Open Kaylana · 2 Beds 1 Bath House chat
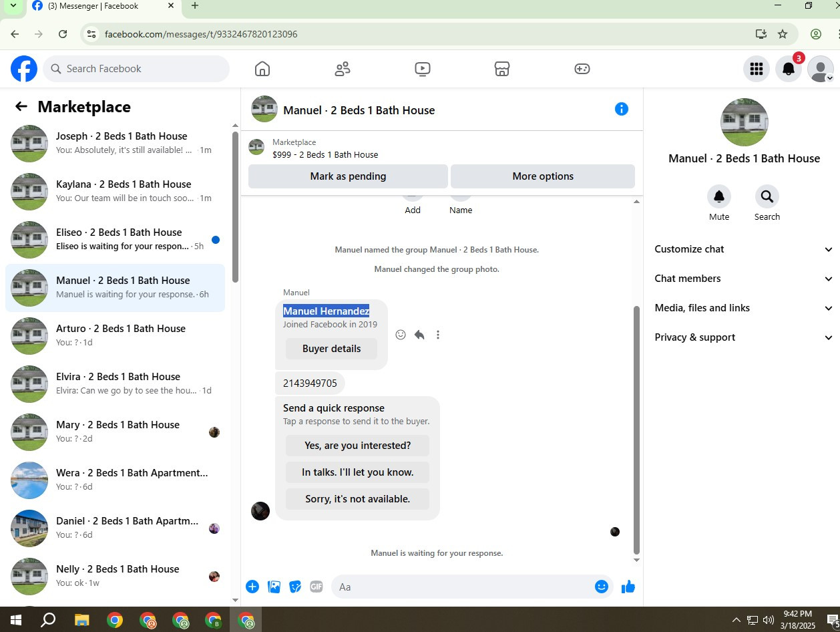The height and width of the screenshot is (632, 840). 116,192
